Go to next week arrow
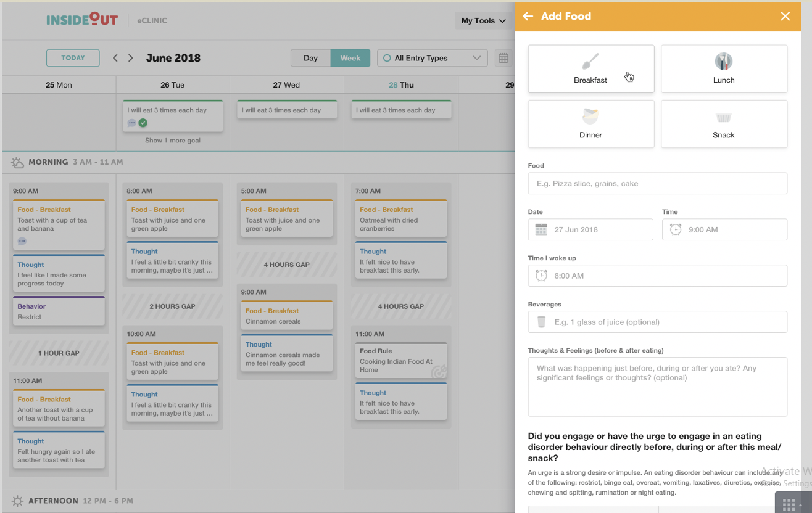The width and height of the screenshot is (812, 513). (130, 58)
